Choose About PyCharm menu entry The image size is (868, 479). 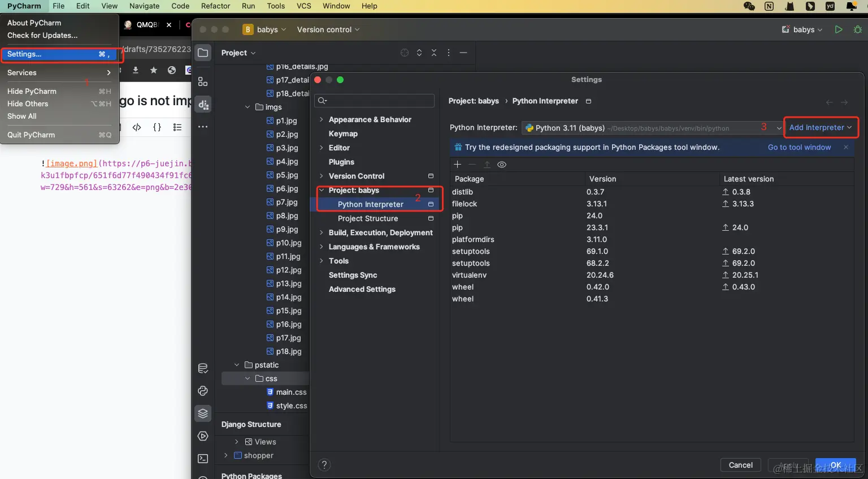tap(59, 23)
